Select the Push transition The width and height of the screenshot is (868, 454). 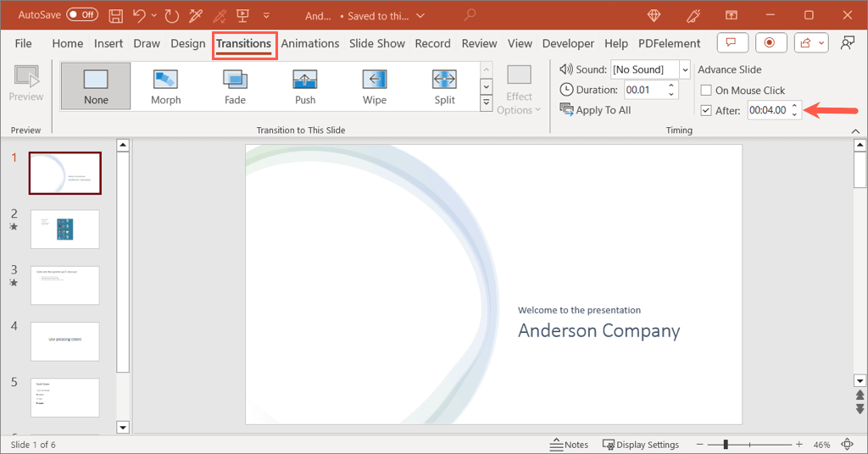[x=305, y=86]
